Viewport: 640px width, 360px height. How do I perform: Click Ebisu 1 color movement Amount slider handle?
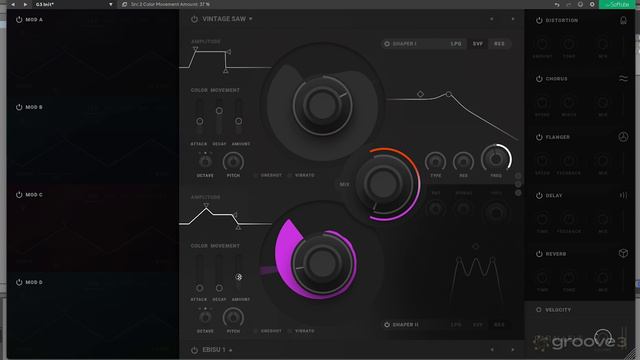pyautogui.click(x=239, y=277)
